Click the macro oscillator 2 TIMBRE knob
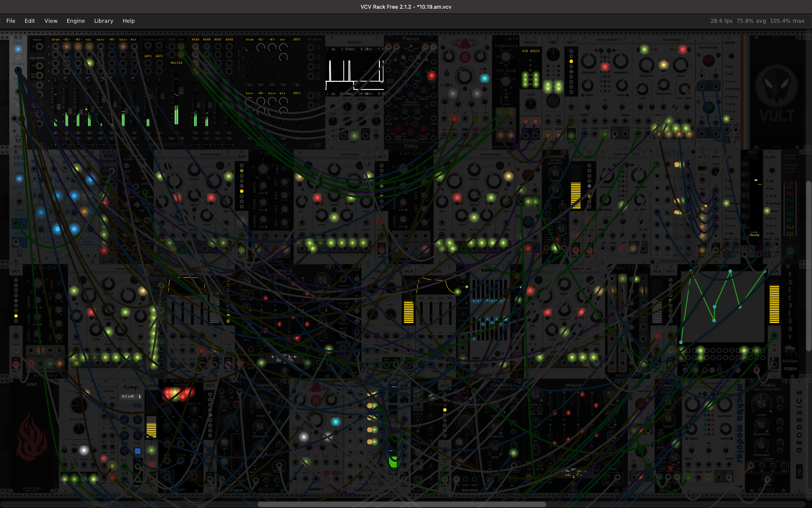The image size is (812, 508). click(x=588, y=86)
